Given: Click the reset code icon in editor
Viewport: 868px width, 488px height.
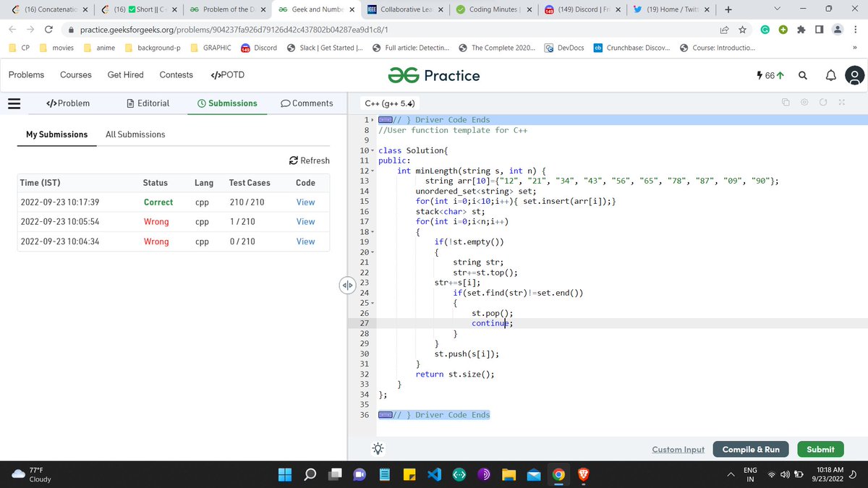Looking at the screenshot, I should (823, 103).
